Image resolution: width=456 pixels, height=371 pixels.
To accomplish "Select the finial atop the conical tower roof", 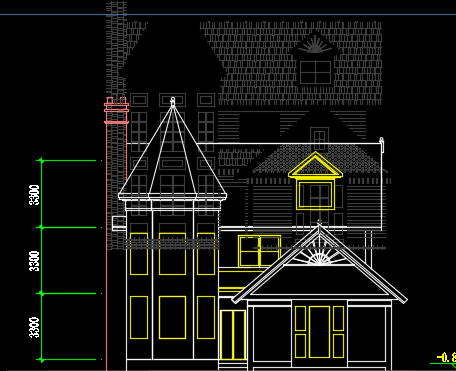I will coord(173,102).
